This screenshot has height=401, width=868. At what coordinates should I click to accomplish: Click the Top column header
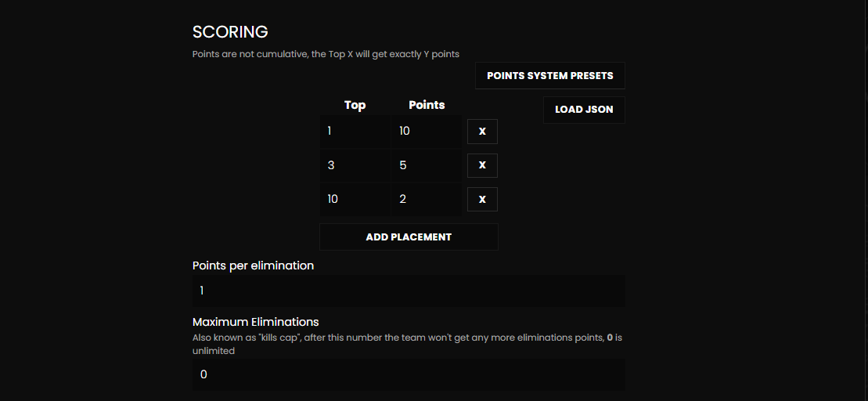(355, 105)
